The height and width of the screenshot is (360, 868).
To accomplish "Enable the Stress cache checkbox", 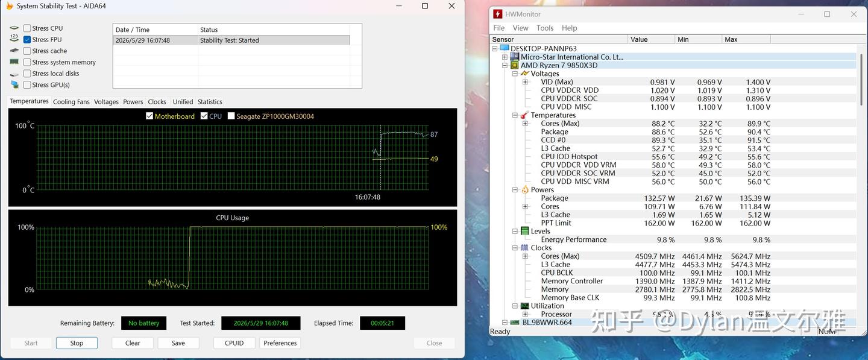I will [x=27, y=51].
